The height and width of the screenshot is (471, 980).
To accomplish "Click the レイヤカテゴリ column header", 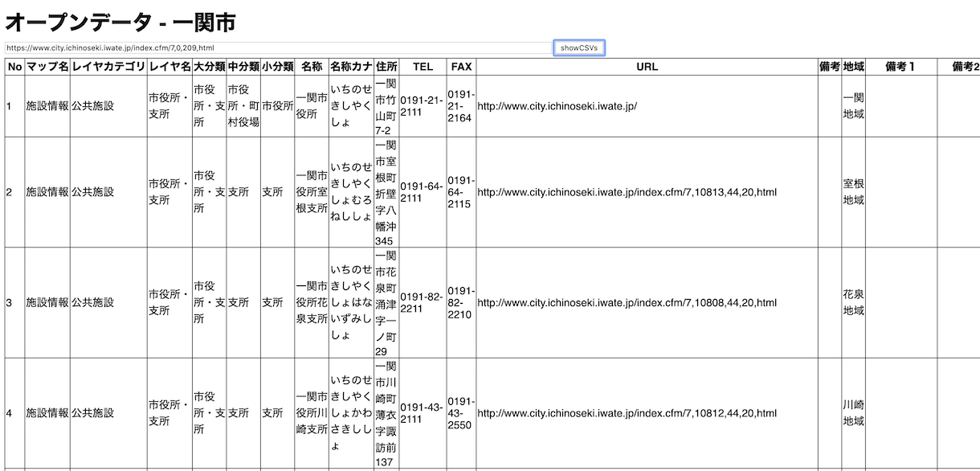I will (x=108, y=67).
